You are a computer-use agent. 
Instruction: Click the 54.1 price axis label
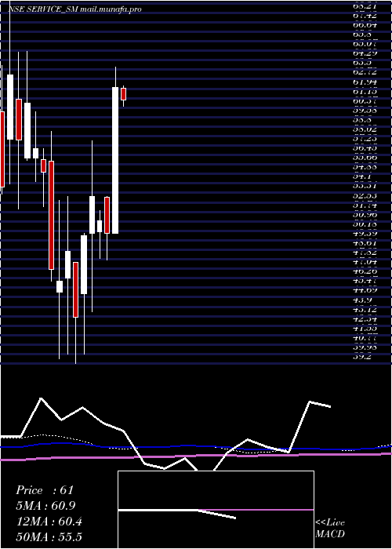click(x=362, y=176)
